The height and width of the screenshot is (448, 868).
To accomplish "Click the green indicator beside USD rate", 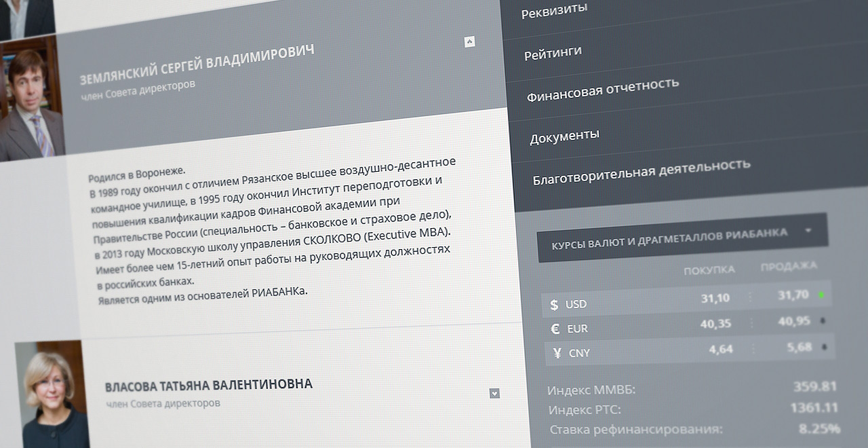I will pos(822,295).
